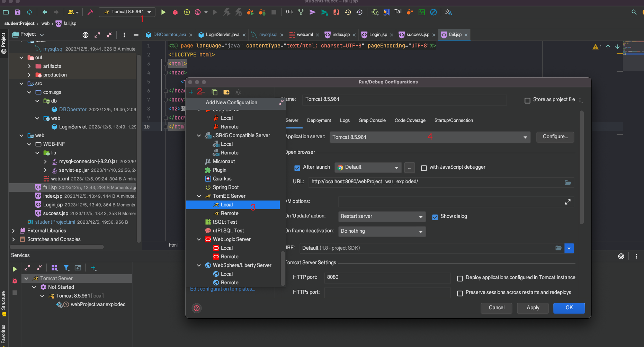Expand the External Libraries node
This screenshot has height=347, width=644.
click(13, 231)
